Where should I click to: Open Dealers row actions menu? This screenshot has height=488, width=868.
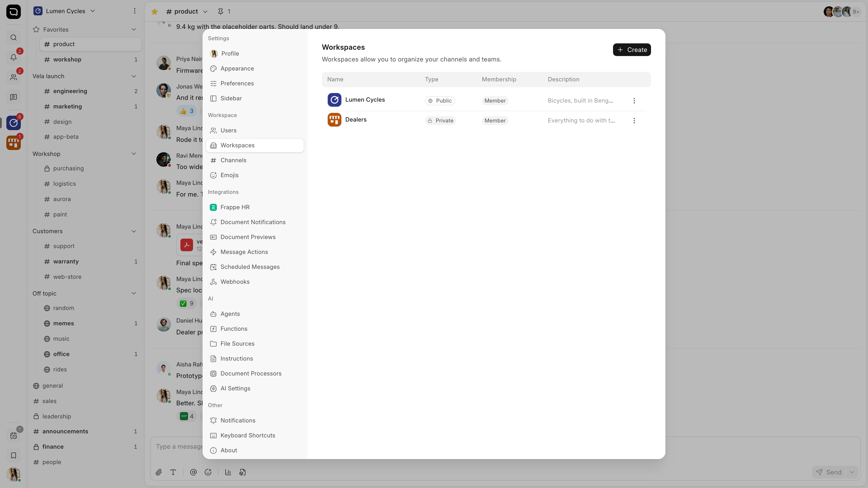click(634, 121)
